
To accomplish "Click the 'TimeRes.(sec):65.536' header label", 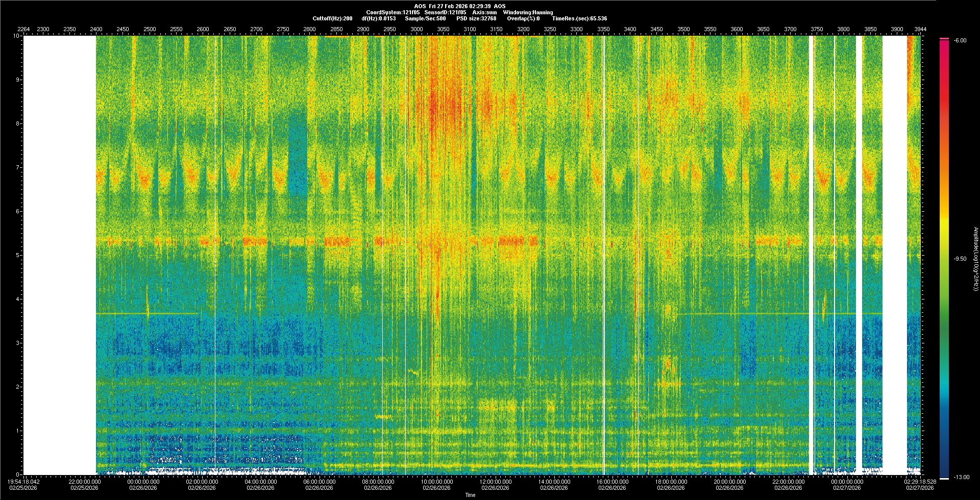I will pyautogui.click(x=579, y=18).
